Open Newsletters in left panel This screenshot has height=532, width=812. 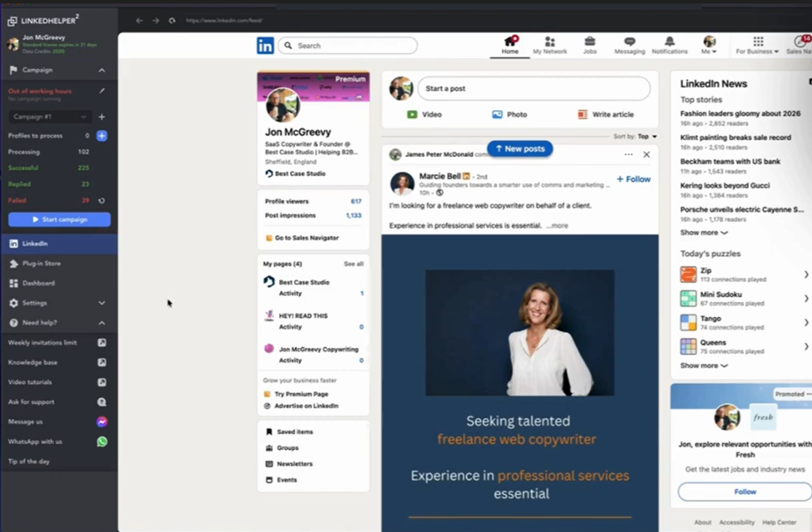tap(295, 464)
